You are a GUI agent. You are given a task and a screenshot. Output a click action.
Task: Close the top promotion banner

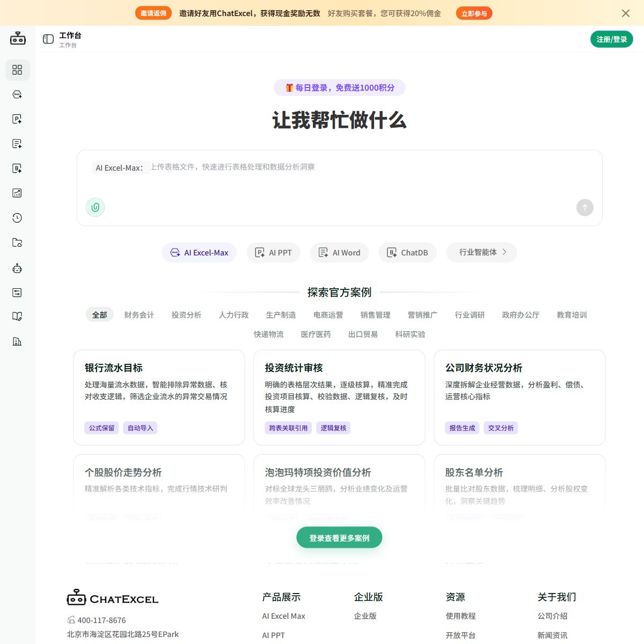(626, 13)
